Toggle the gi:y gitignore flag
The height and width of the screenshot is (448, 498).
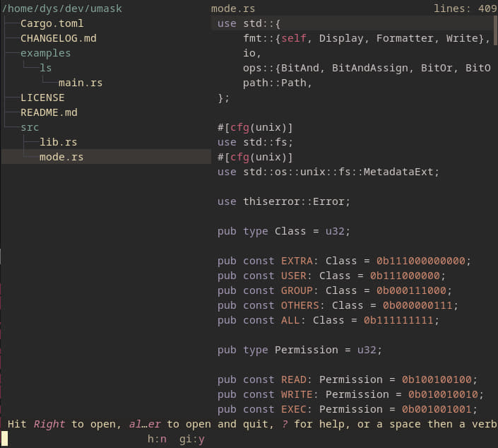click(191, 439)
